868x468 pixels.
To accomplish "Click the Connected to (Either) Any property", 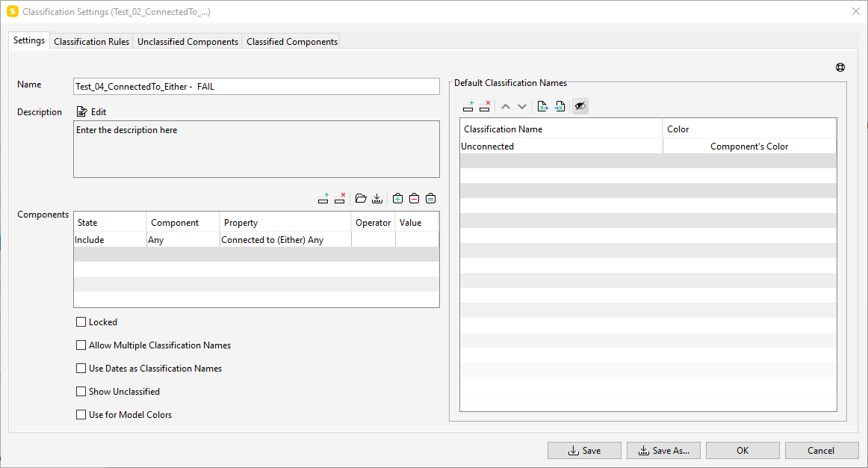I will tap(285, 240).
